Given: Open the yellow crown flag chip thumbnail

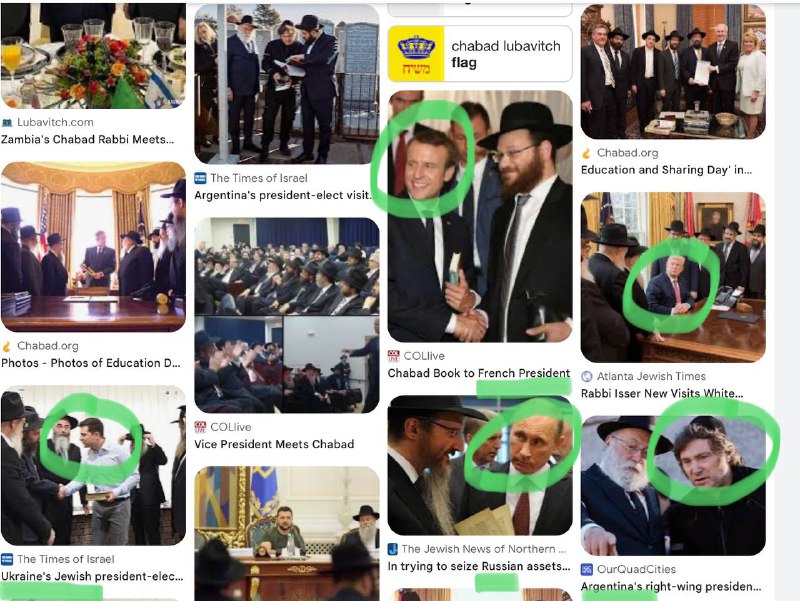Looking at the screenshot, I should click(416, 54).
